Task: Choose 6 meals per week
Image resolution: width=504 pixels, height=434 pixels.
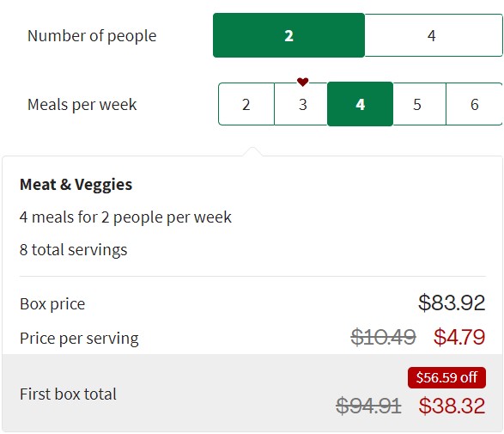Action: click(x=474, y=104)
